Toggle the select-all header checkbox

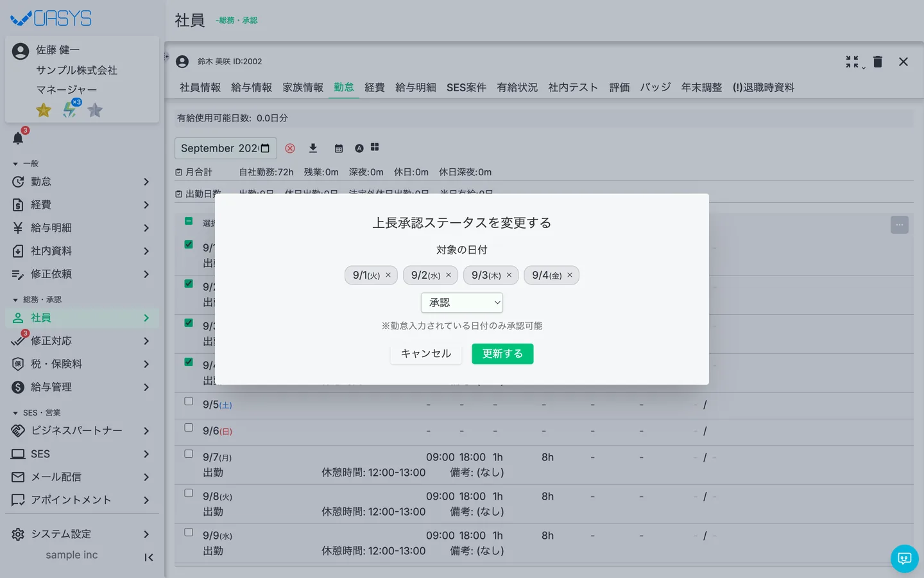(189, 221)
